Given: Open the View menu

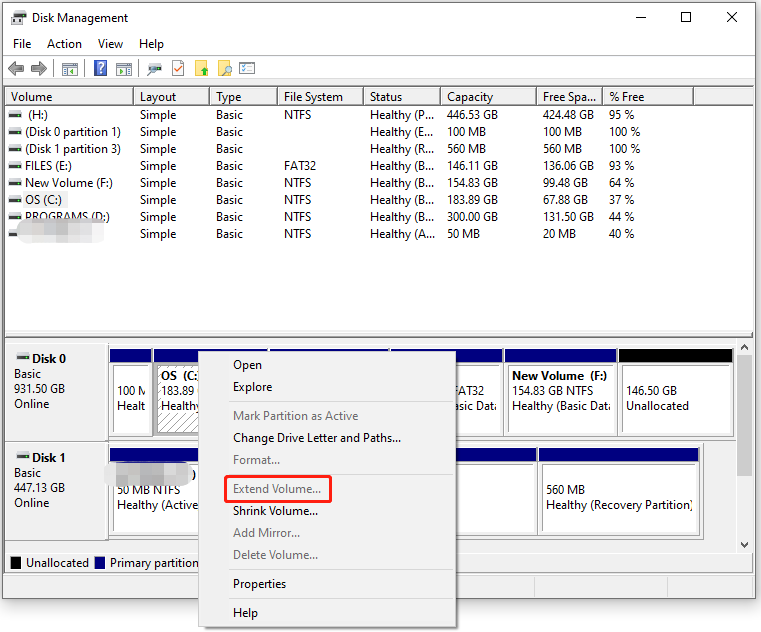Looking at the screenshot, I should point(110,44).
